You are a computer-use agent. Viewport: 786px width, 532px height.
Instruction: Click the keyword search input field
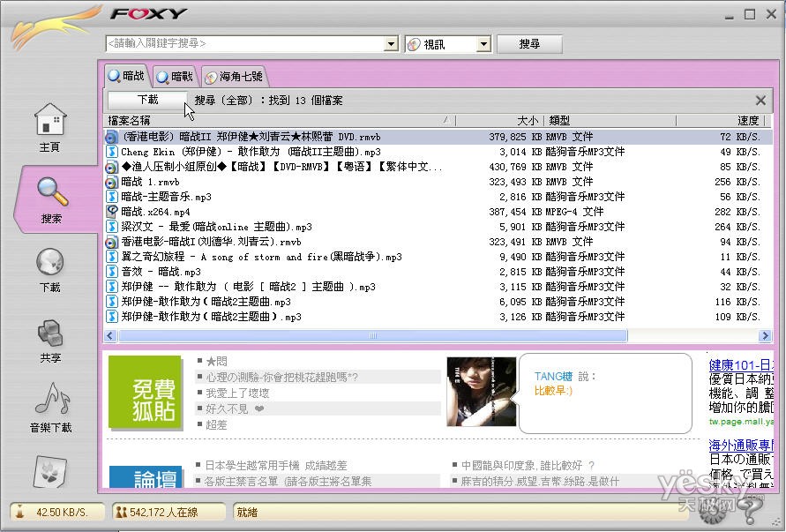(245, 43)
